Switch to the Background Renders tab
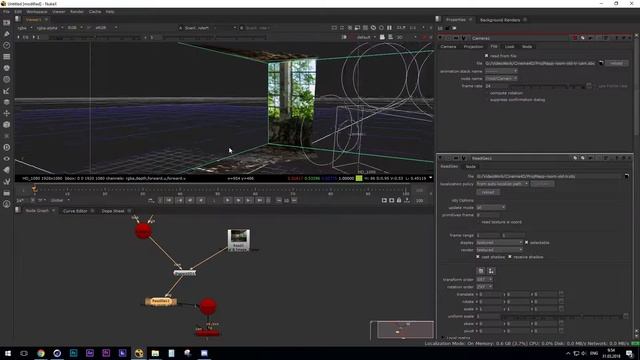 500,20
